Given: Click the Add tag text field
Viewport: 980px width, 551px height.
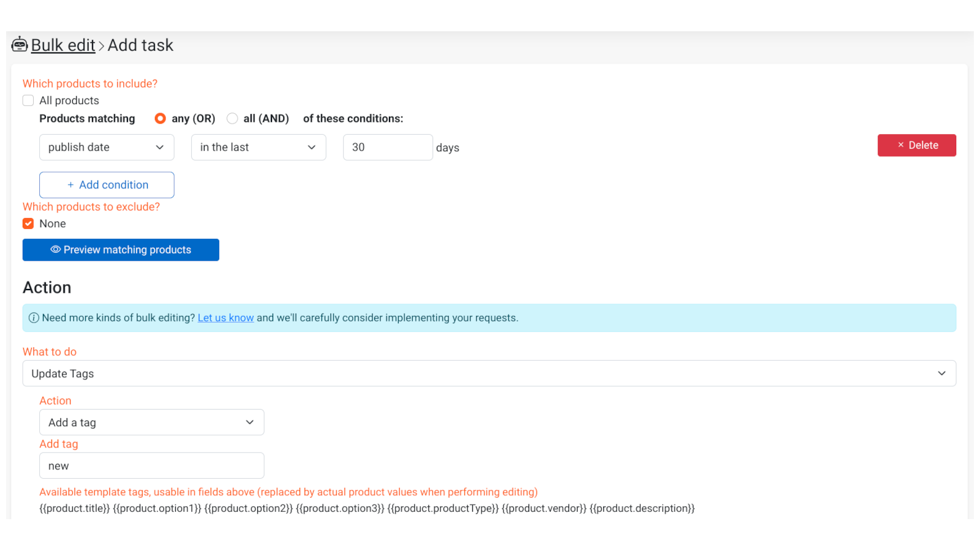Looking at the screenshot, I should click(x=151, y=466).
